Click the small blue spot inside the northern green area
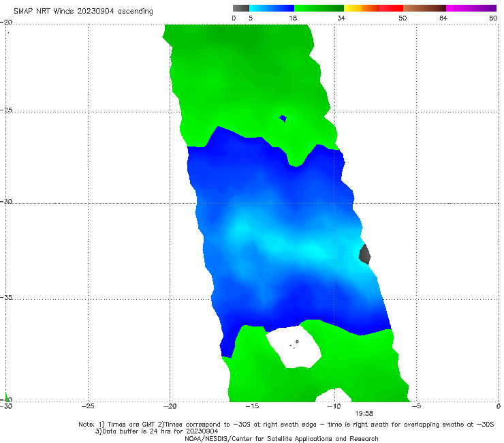Image resolution: width=504 pixels, height=443 pixels. tap(283, 119)
